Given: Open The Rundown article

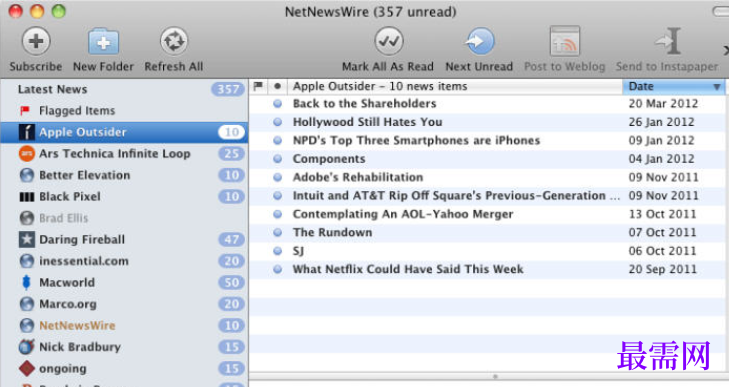Looking at the screenshot, I should coord(332,232).
